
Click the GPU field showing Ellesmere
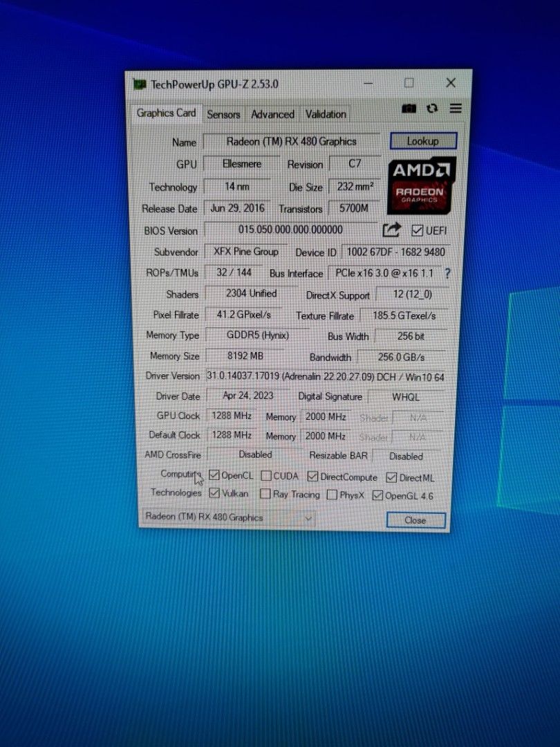(x=241, y=164)
